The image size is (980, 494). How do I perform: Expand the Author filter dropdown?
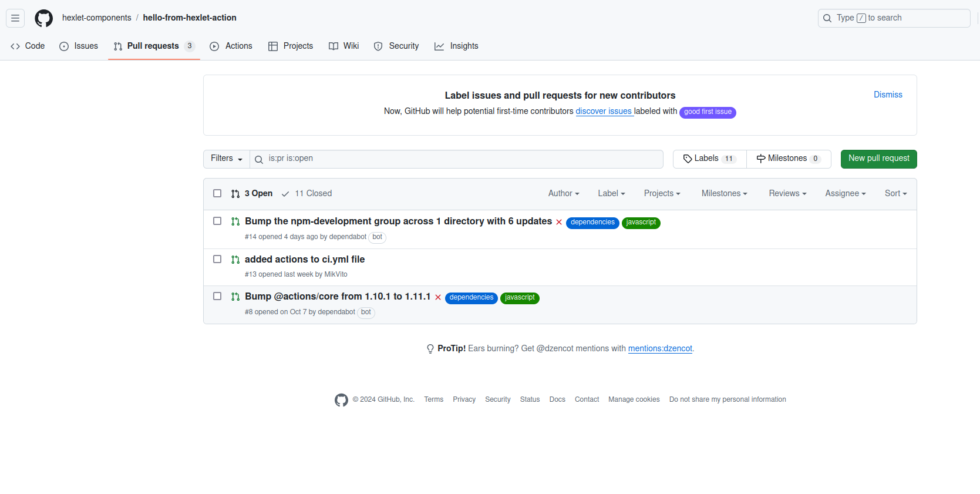point(564,193)
